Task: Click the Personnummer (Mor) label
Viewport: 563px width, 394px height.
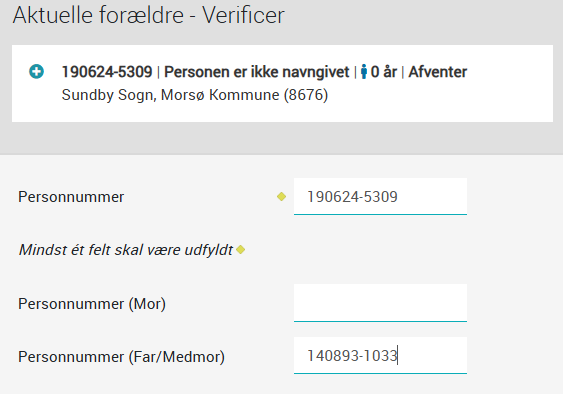Action: 92,304
